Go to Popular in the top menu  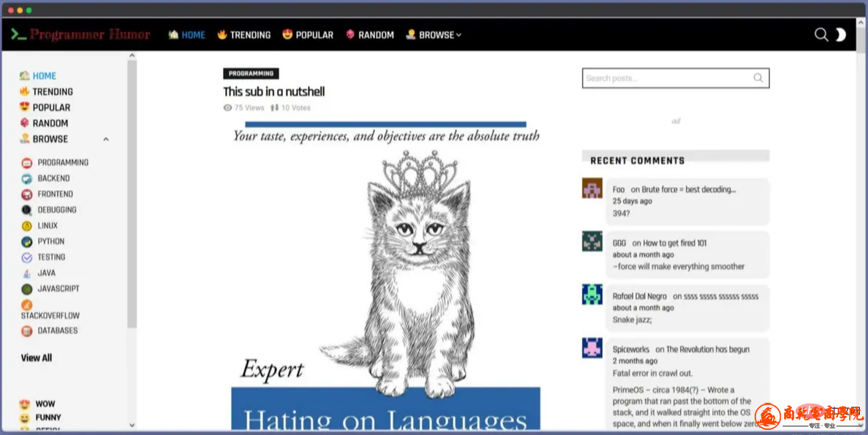tap(307, 35)
